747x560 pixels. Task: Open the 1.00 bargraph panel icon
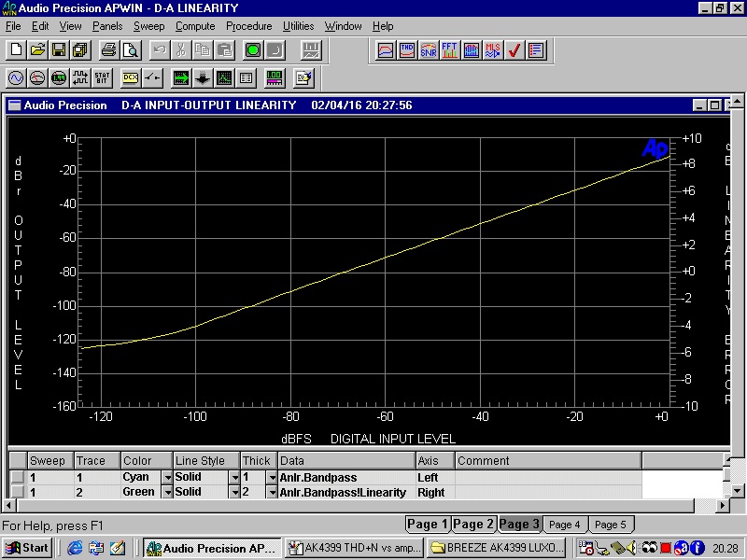275,78
